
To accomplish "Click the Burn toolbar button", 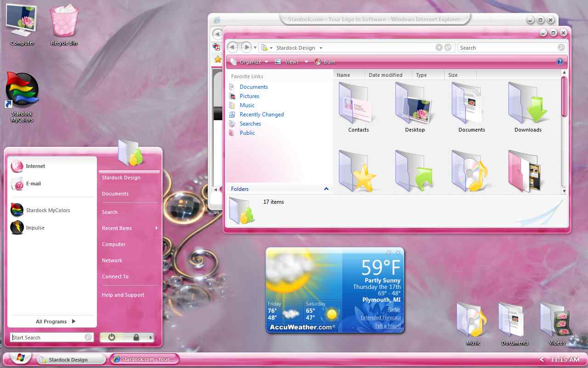I will tap(325, 62).
